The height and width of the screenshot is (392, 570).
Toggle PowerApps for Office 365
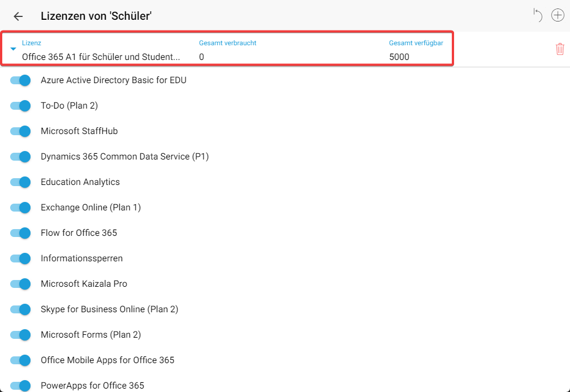pos(20,386)
